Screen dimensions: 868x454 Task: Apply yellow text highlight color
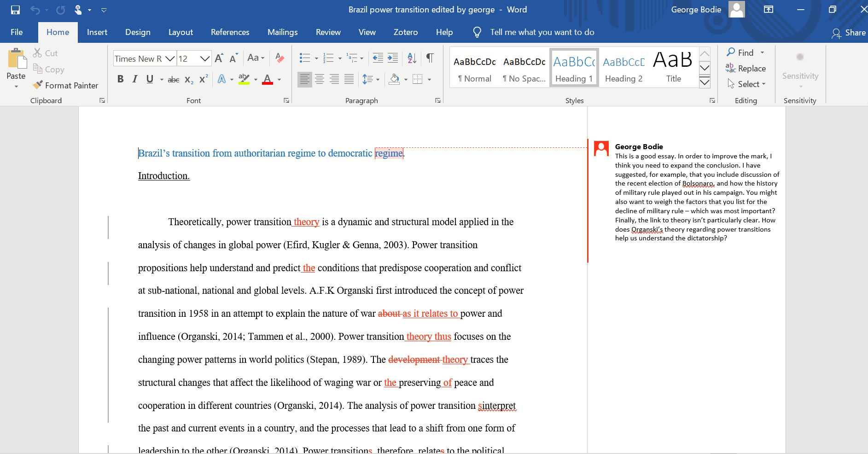(244, 79)
